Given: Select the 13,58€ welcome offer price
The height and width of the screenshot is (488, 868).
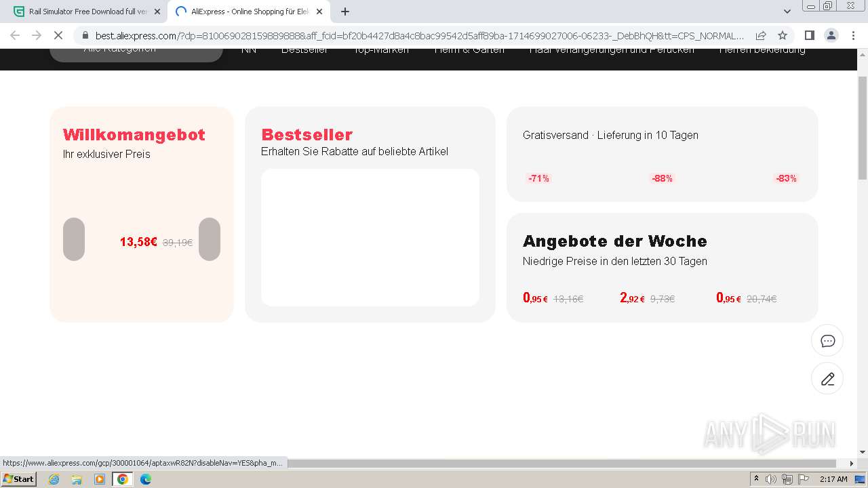Looking at the screenshot, I should pos(138,242).
